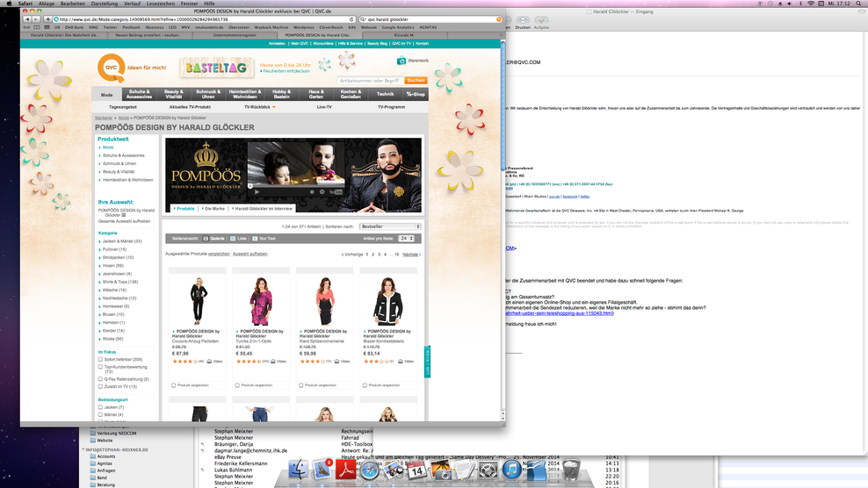Open Safari compass icon in Dock
Screen dimensions: 868x488
pyautogui.click(x=370, y=470)
